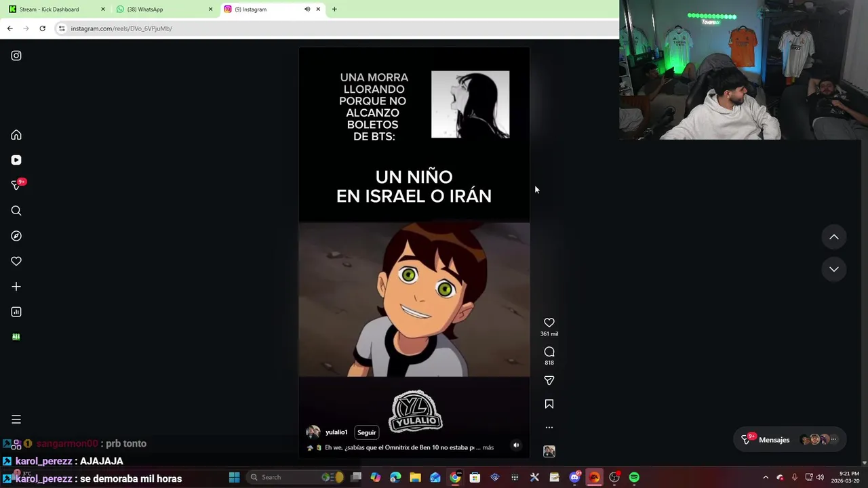Open the reel's comments bubble

pyautogui.click(x=549, y=352)
